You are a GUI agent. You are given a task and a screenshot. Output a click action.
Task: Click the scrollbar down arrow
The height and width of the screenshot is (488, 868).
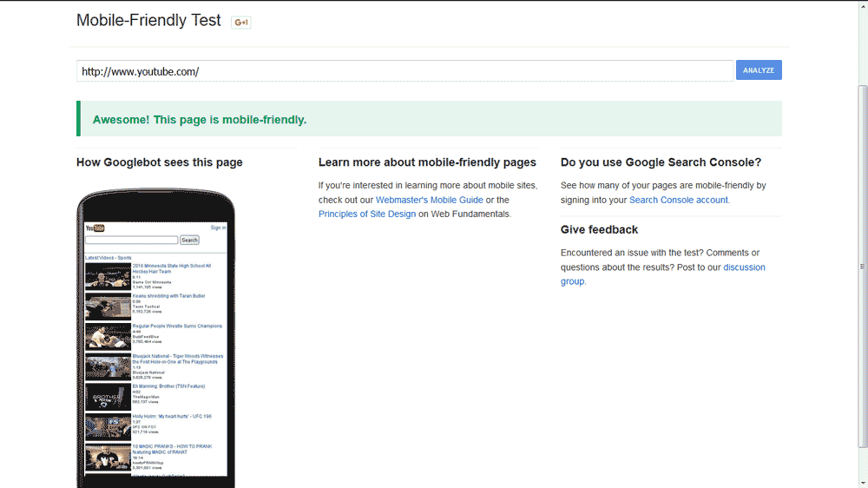pos(863,484)
